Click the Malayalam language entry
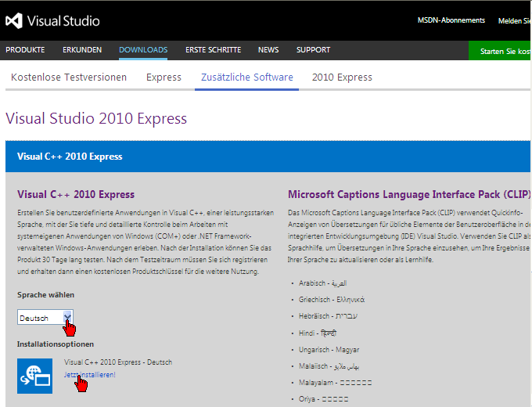The image size is (532, 407). (x=335, y=383)
